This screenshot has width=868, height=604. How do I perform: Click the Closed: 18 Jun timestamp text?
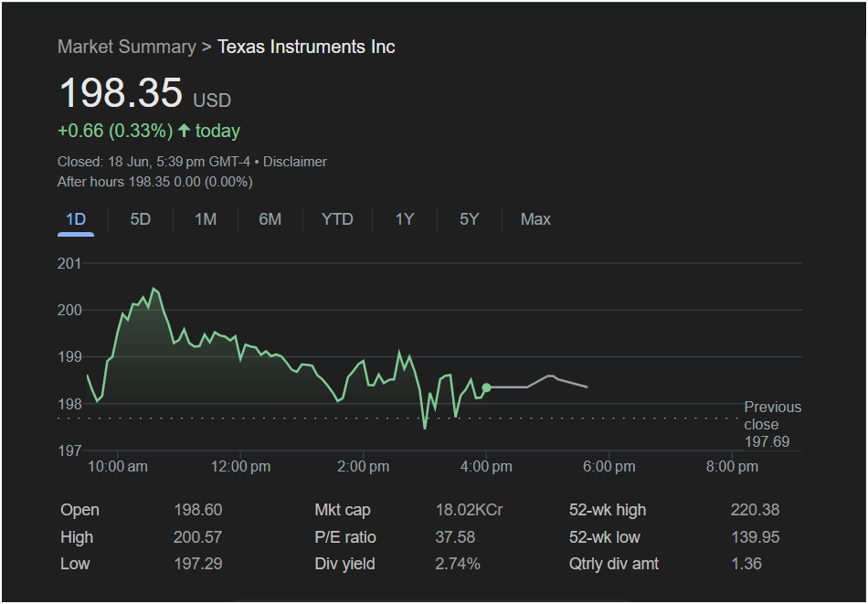point(153,162)
